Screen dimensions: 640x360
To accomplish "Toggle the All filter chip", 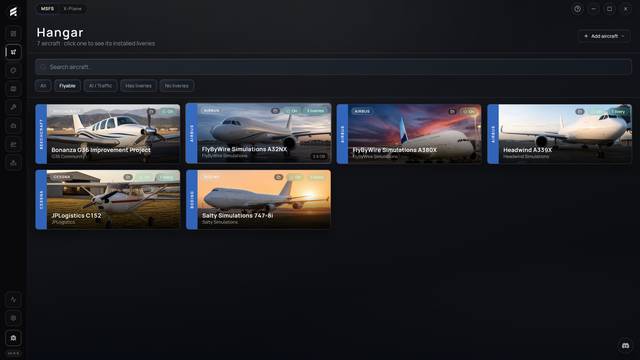I will tap(43, 86).
